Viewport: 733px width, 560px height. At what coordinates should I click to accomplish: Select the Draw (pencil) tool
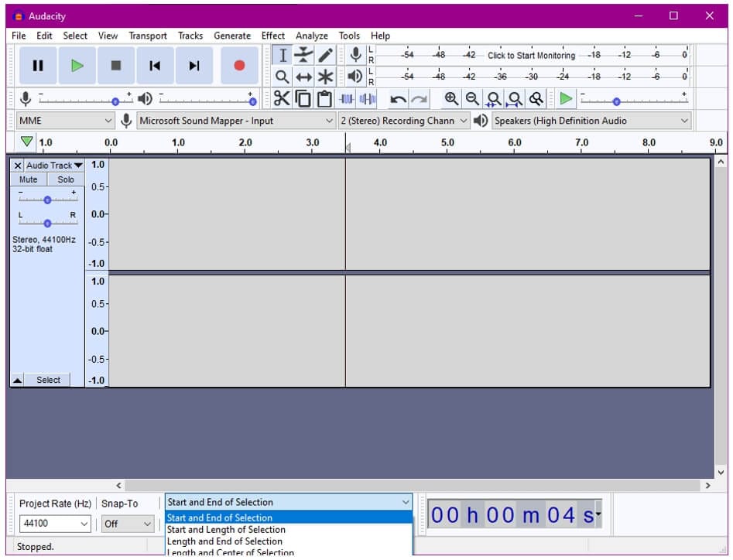[x=325, y=55]
